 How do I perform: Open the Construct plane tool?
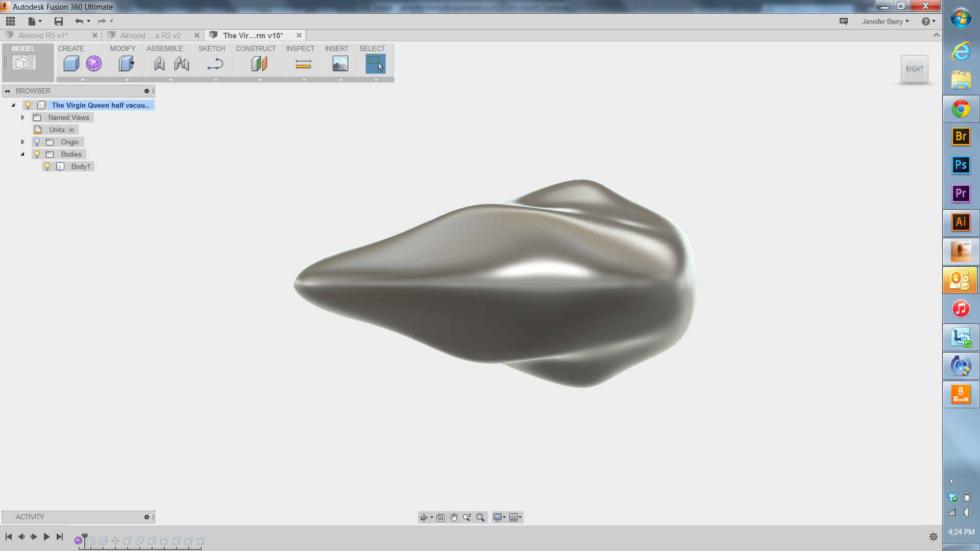click(259, 63)
